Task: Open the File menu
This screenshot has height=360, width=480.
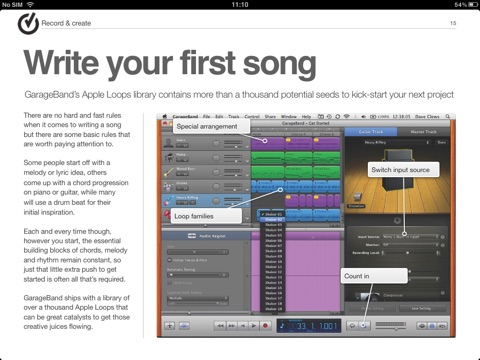Action: click(207, 117)
